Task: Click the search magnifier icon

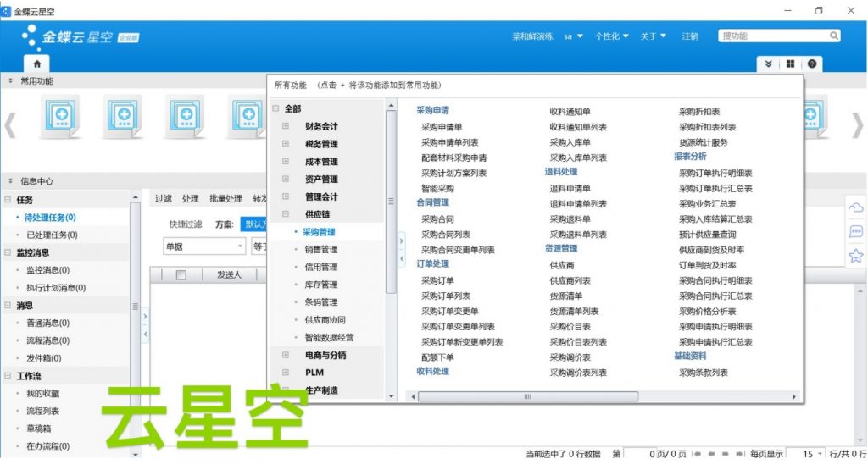Action: (834, 36)
